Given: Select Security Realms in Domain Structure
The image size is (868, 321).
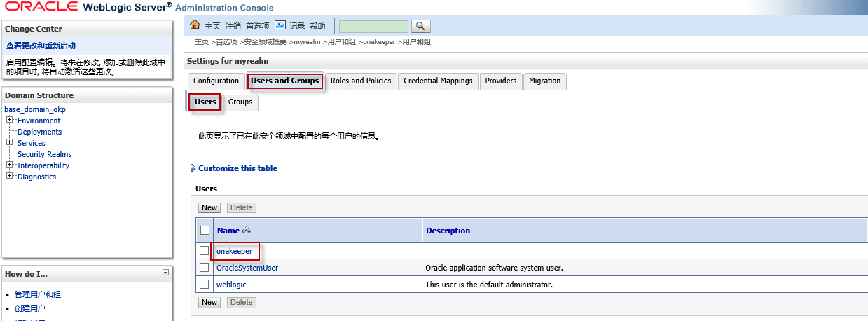Looking at the screenshot, I should 44,154.
